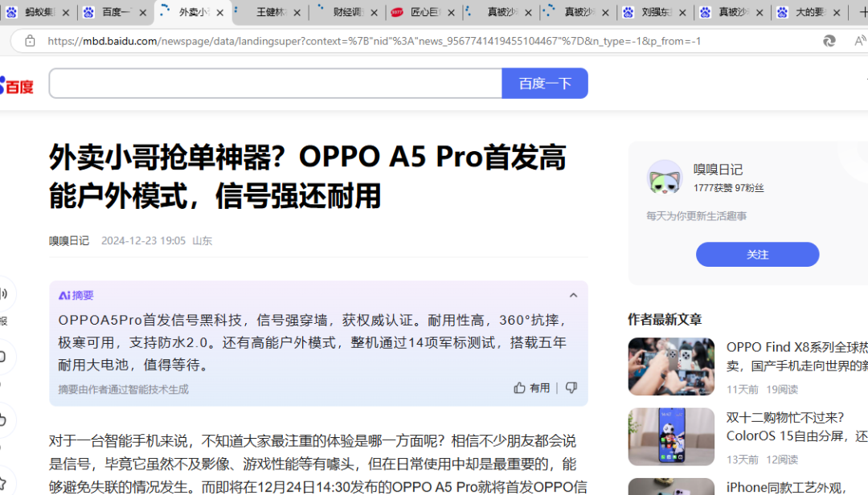868x495 pixels.
Task: Click the ColorOS 15 article thumbnail
Action: pyautogui.click(x=671, y=436)
